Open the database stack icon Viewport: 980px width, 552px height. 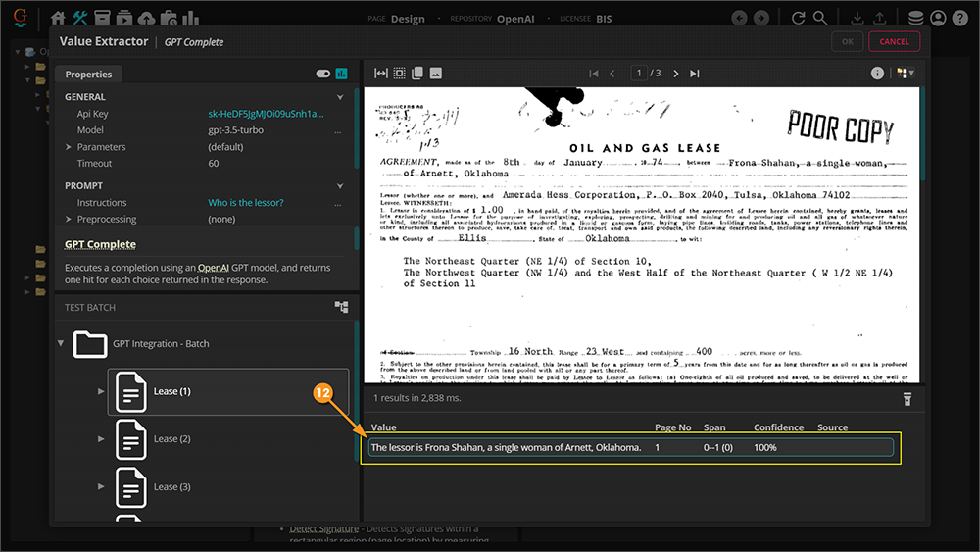click(915, 18)
